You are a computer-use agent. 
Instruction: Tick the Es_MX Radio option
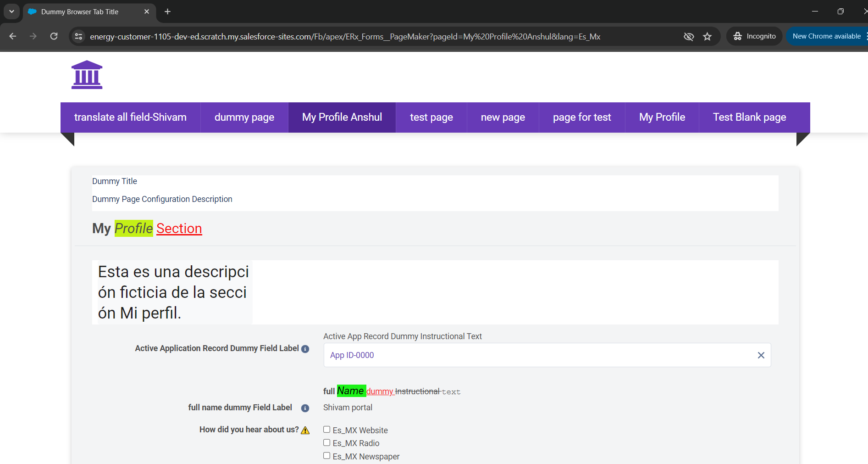click(326, 442)
